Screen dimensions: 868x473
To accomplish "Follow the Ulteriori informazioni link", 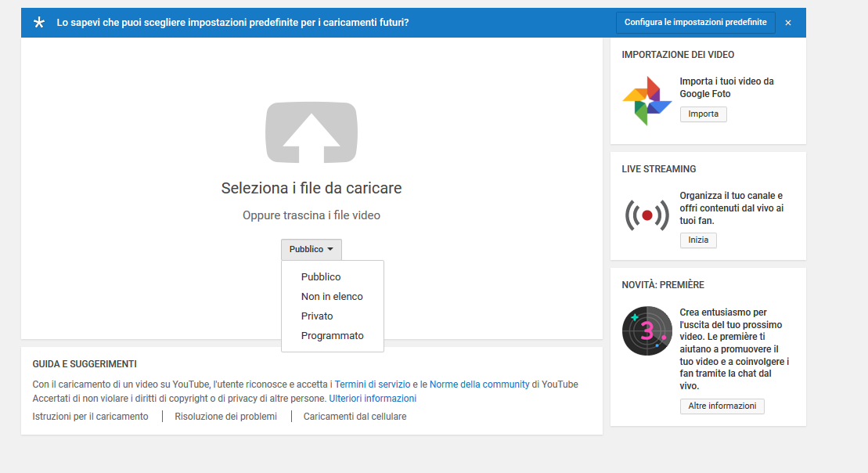I will pos(373,399).
